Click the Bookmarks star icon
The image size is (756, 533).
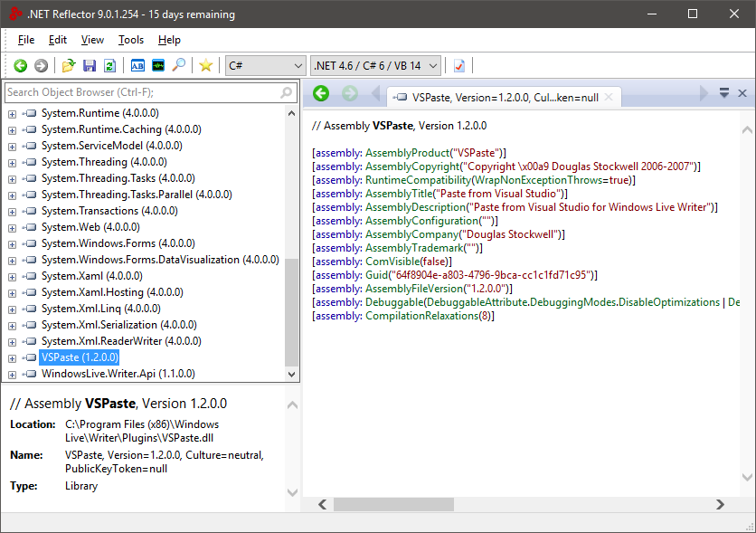[x=206, y=65]
